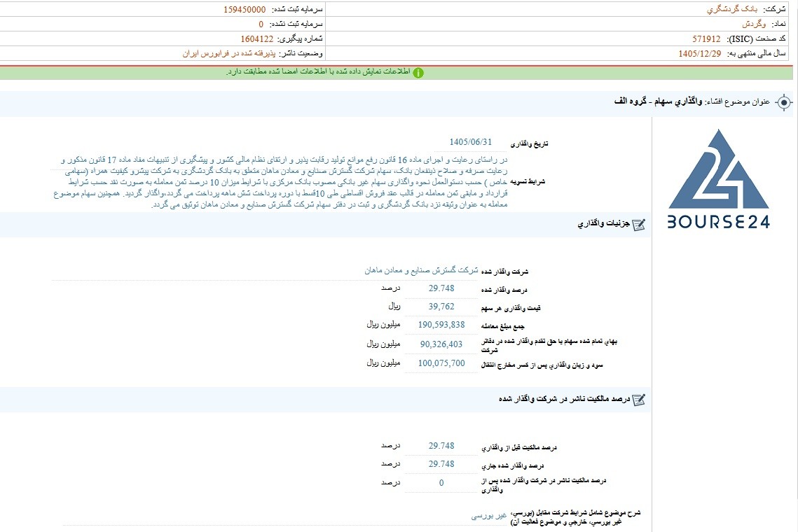Select ownership after transfer value 0
798x532 pixels.
click(441, 483)
